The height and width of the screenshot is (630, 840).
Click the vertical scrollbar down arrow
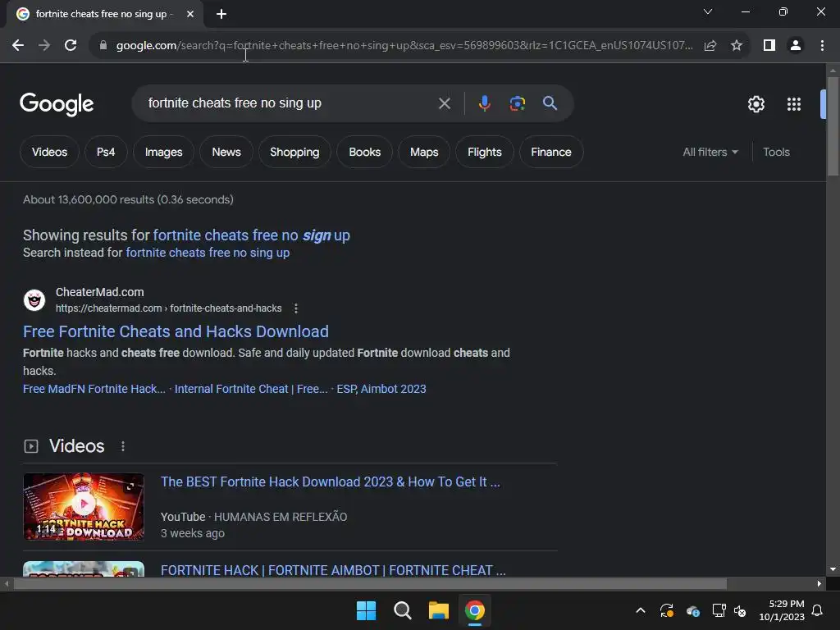833,569
